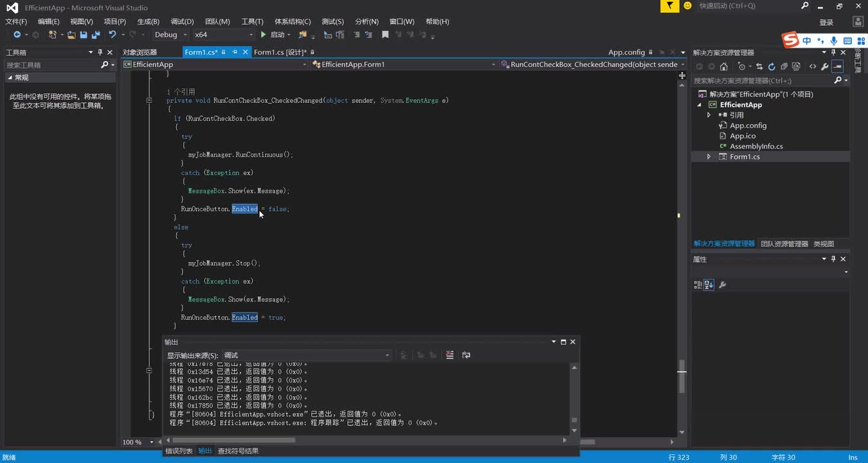Screen dimensions: 868x463
Task: Save the current file with Save icon
Action: pos(84,35)
